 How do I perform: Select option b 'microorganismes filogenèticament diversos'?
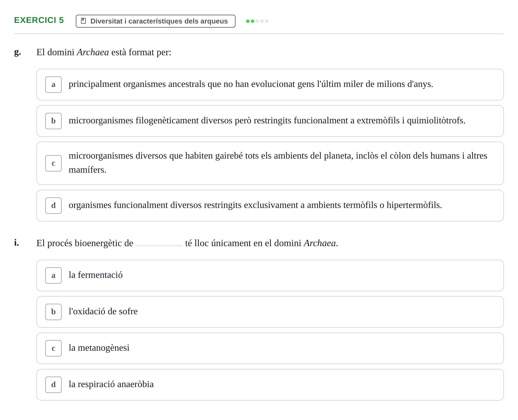(270, 121)
